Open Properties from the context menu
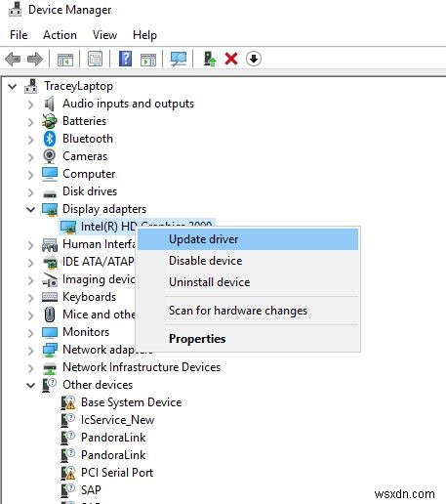The width and height of the screenshot is (446, 504). pos(248,339)
